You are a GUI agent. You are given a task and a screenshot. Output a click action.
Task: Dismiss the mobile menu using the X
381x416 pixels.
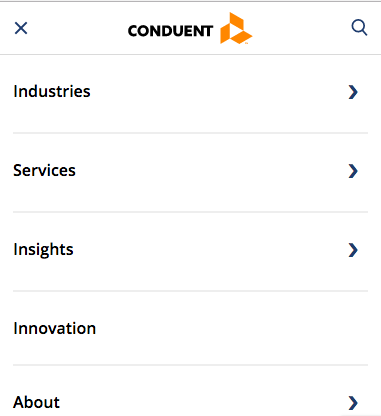21,28
